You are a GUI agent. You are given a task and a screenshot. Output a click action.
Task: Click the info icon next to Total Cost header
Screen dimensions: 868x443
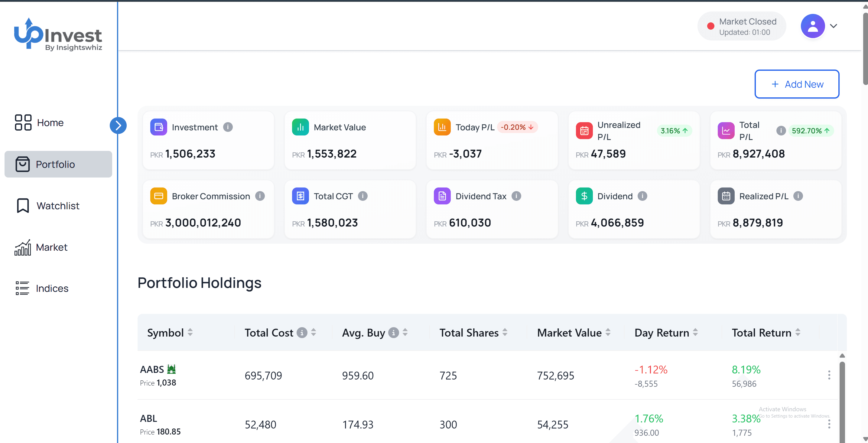click(302, 332)
